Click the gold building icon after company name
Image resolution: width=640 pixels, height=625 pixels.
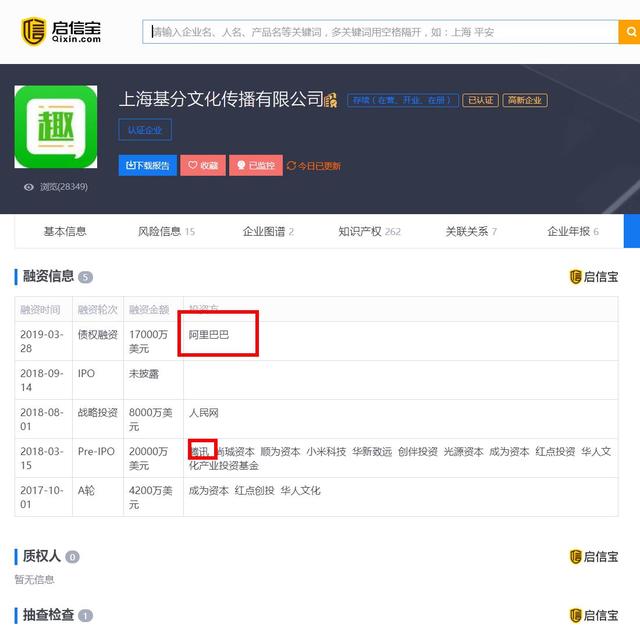coord(331,100)
